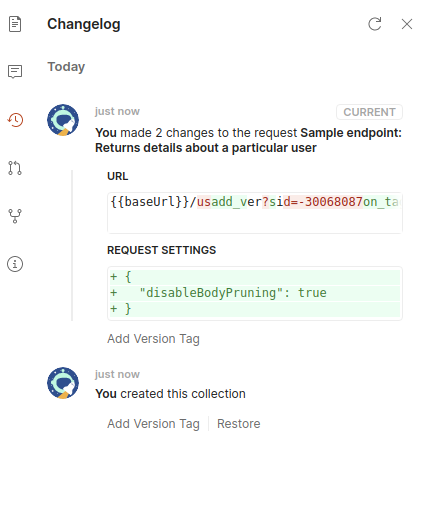The image size is (427, 522).
Task: Click 'just now' timestamp of created entry
Action: pyautogui.click(x=117, y=374)
